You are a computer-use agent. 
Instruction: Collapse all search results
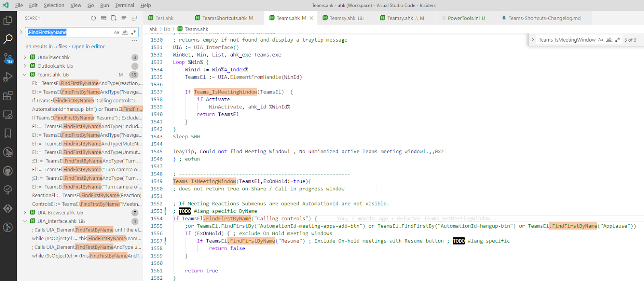pyautogui.click(x=134, y=18)
